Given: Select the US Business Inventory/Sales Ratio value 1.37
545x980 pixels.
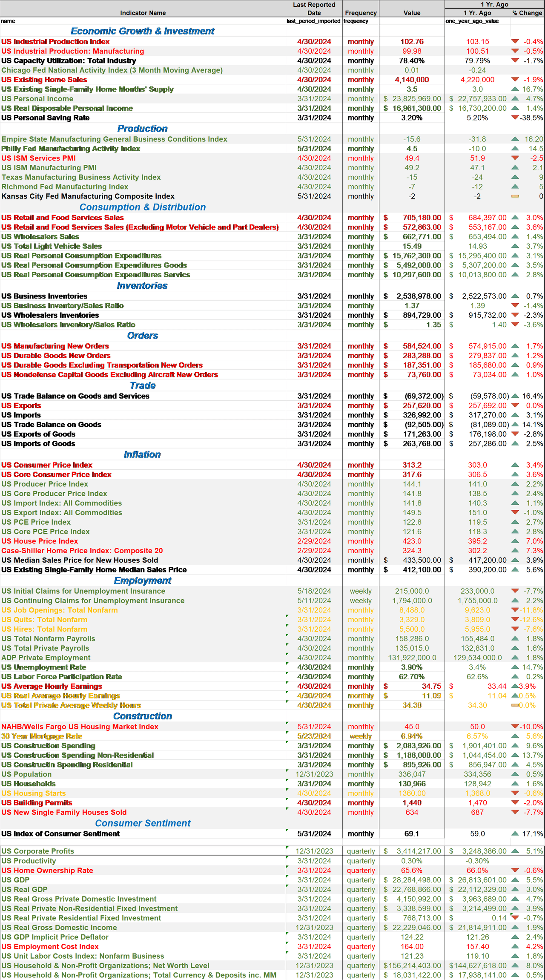Looking at the screenshot, I should (412, 305).
